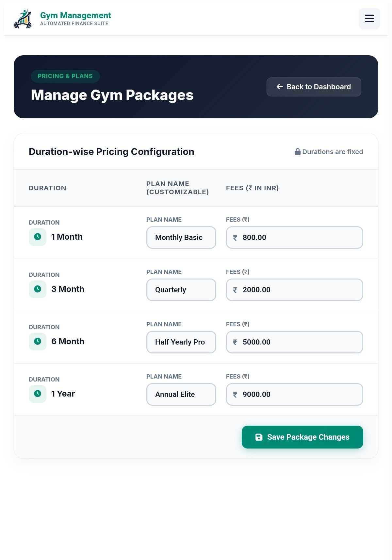Go back to the Dashboard
392x560 pixels.
point(314,87)
